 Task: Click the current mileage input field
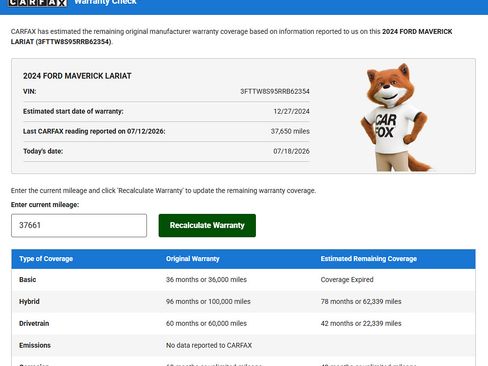point(79,225)
